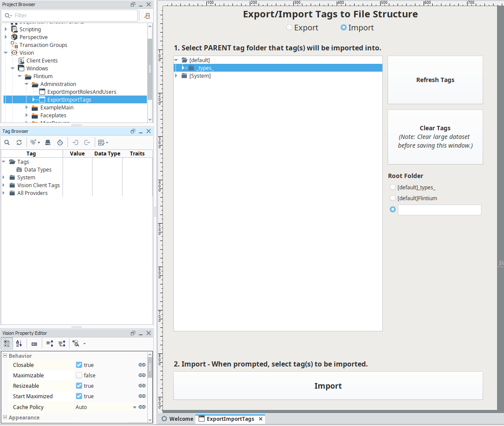Sort properties alphabetically A-Z

click(x=19, y=343)
